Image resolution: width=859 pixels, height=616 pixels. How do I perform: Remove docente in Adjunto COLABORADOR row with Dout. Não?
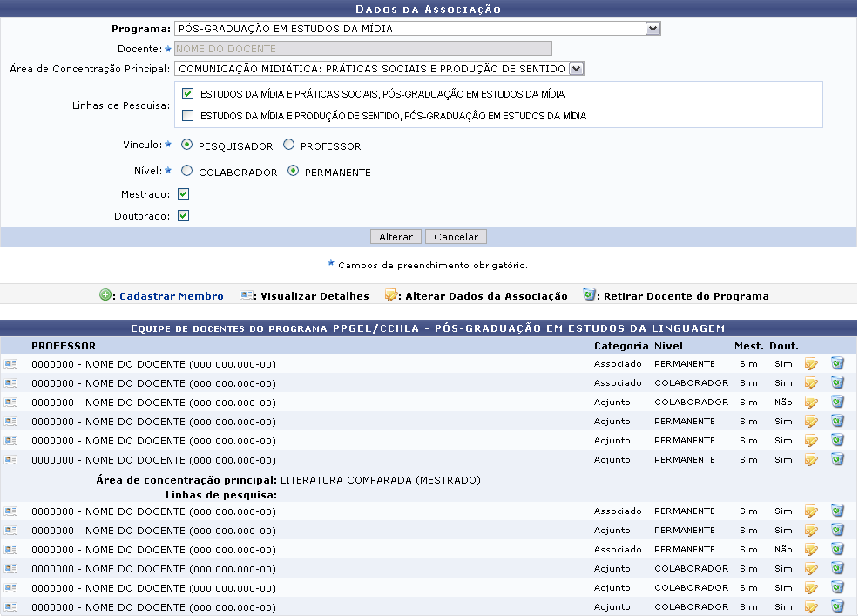837,403
